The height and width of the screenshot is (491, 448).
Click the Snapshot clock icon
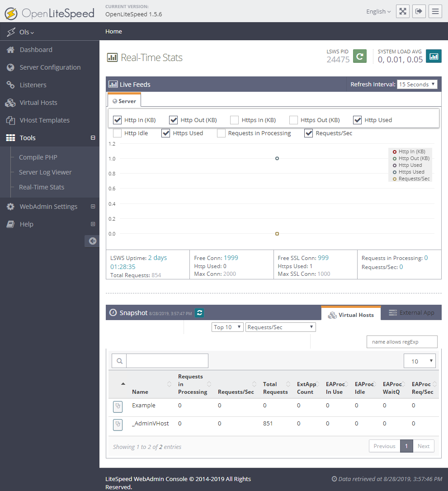click(113, 312)
